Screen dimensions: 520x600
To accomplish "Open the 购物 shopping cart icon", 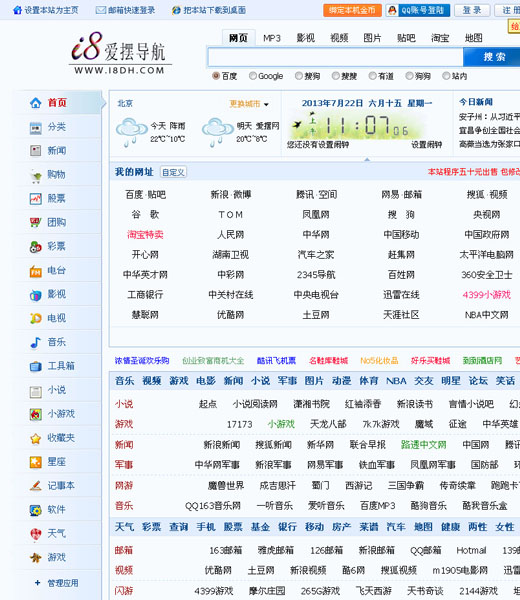I will (36, 175).
